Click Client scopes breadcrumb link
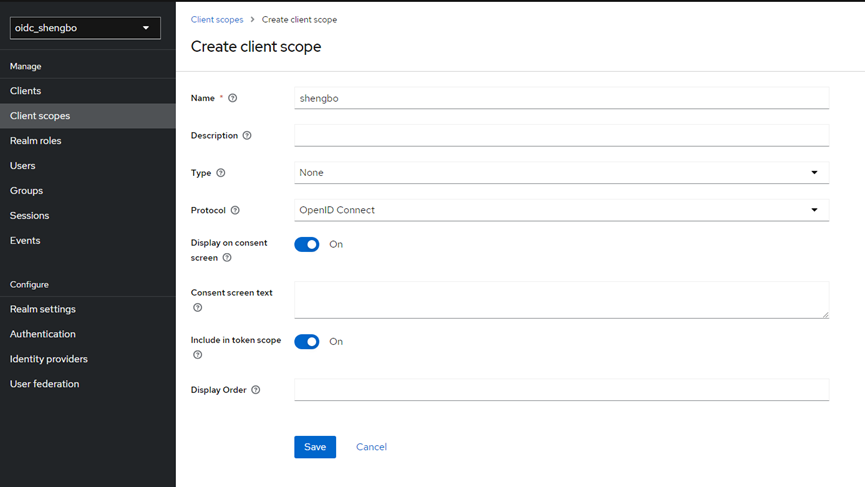Viewport: 865px width, 487px height. (217, 20)
